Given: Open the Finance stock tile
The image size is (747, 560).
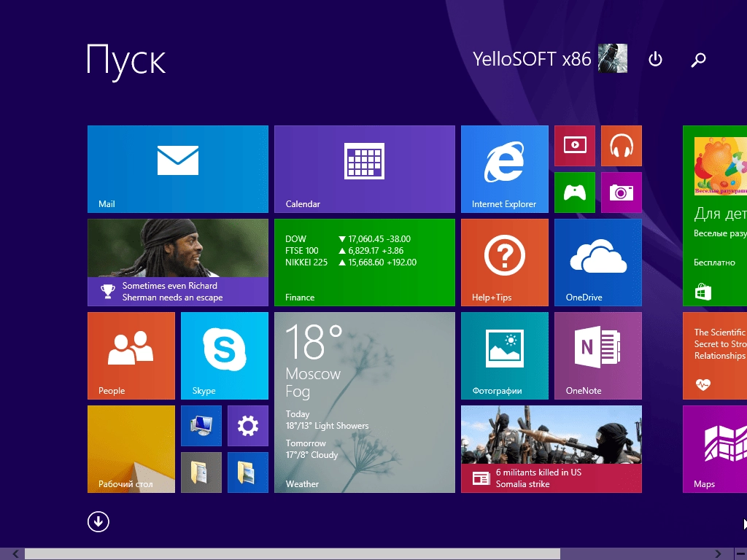Looking at the screenshot, I should tap(365, 262).
